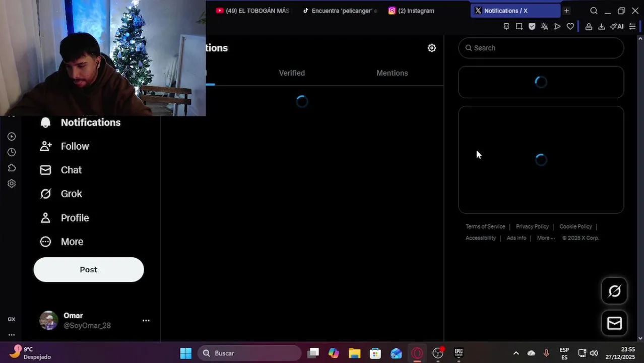Open Notifications from the X sidebar

pyautogui.click(x=81, y=123)
